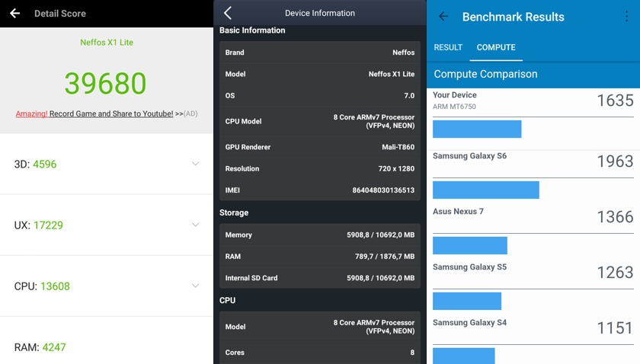The width and height of the screenshot is (640, 364).
Task: Tap the Storage section heading
Action: (x=234, y=212)
